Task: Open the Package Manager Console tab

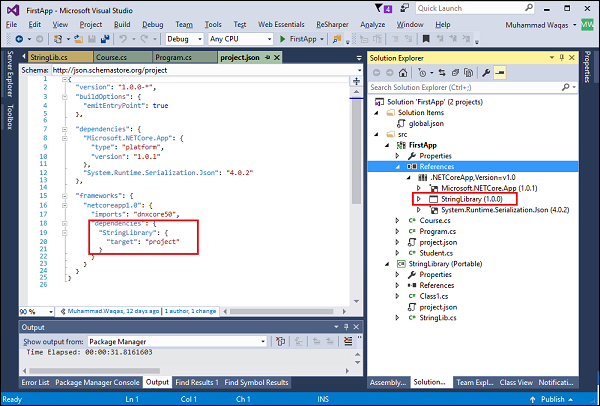Action: click(97, 382)
